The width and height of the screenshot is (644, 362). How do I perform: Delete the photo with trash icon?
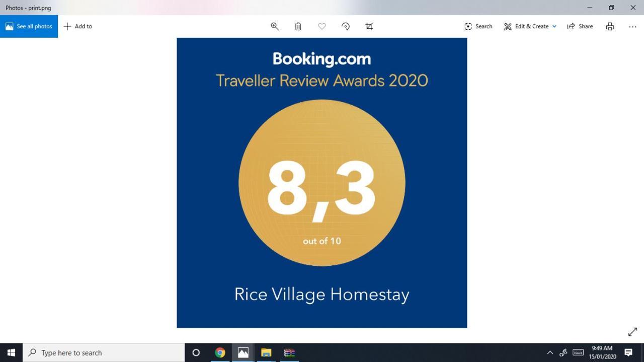[x=298, y=26]
